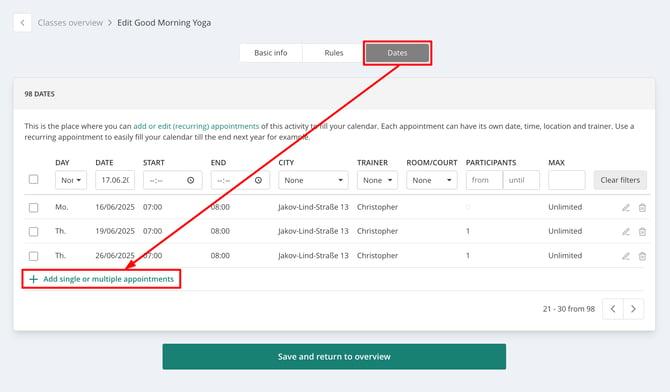This screenshot has height=392, width=670.
Task: Edit the 16/06/2025 appointment with pencil icon
Action: [626, 208]
